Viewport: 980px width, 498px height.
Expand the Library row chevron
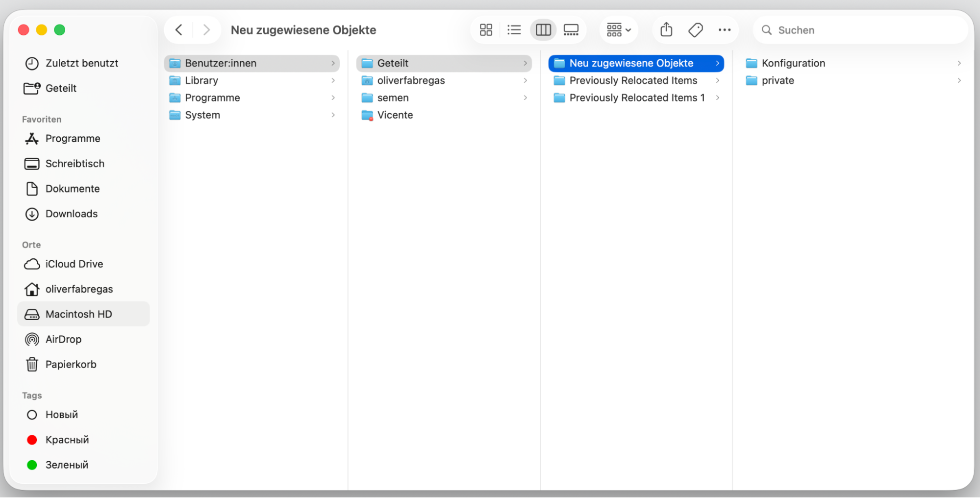[333, 80]
